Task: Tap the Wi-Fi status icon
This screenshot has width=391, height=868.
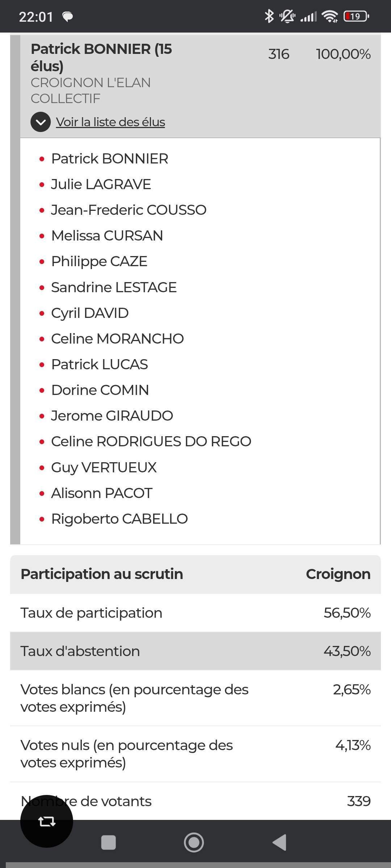Action: [x=330, y=16]
